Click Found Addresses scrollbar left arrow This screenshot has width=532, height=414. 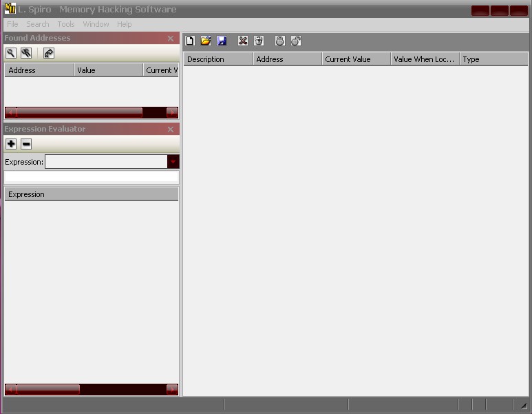pyautogui.click(x=11, y=112)
